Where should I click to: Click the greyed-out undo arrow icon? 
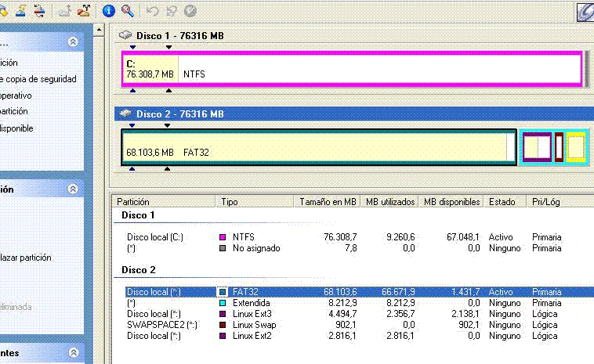click(151, 11)
